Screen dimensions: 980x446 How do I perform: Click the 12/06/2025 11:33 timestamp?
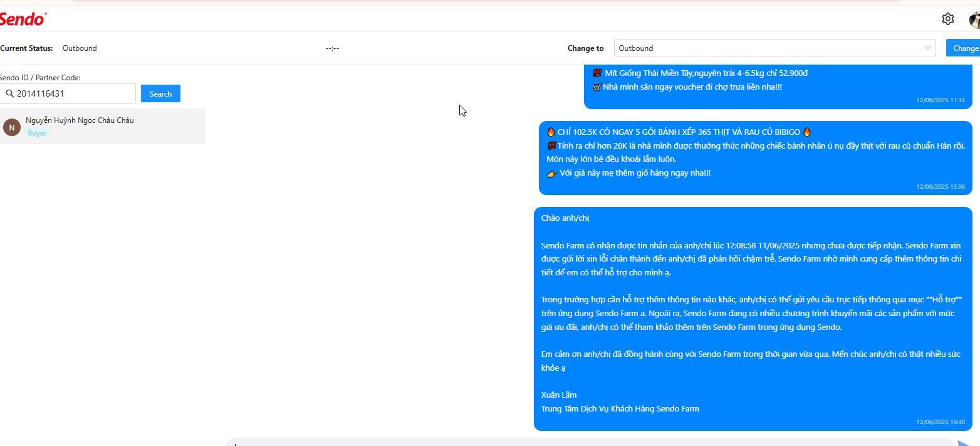click(941, 100)
